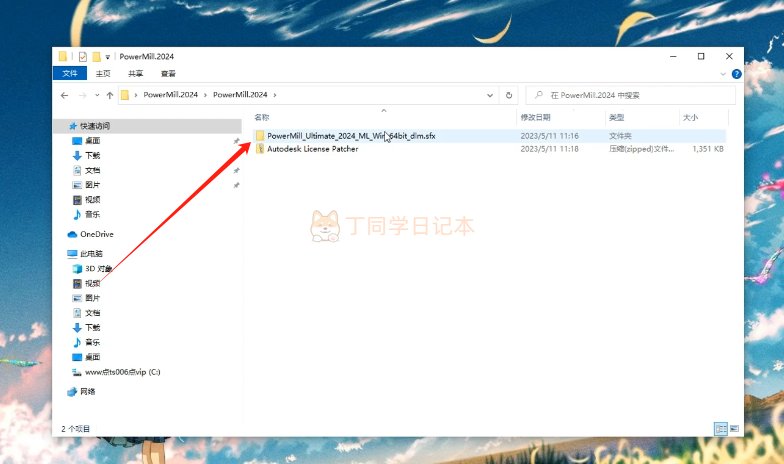Screen dimensions: 784x464
Task: Open 3D 对象 under This PC
Action: coord(98,268)
